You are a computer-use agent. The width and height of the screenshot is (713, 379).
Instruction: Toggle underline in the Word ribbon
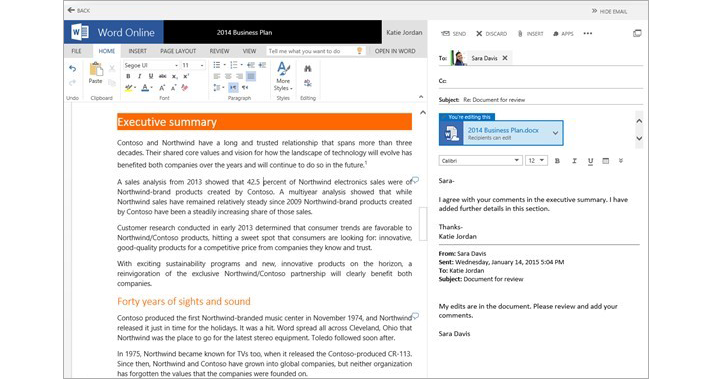(151, 76)
